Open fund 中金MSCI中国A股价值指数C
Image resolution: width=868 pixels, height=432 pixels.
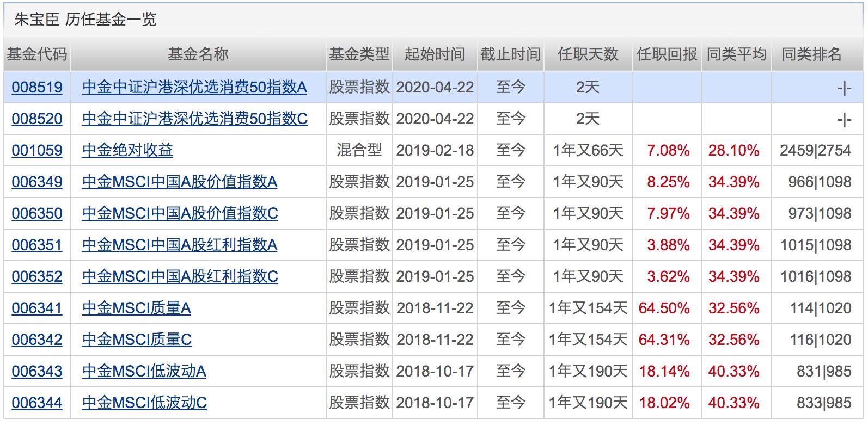coord(180,213)
